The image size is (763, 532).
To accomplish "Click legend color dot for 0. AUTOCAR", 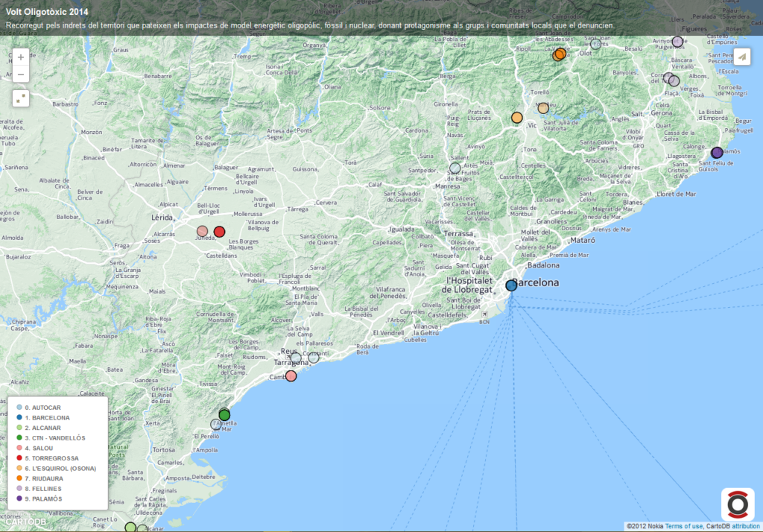I will 19,408.
